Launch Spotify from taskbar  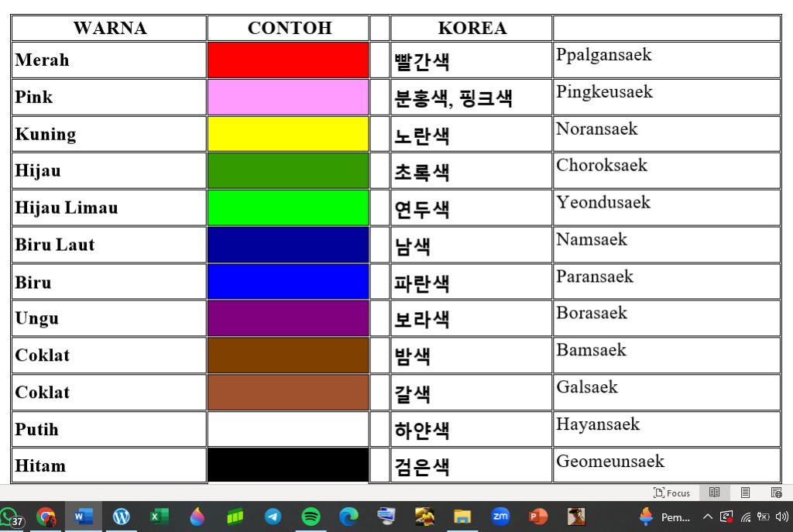[311, 517]
